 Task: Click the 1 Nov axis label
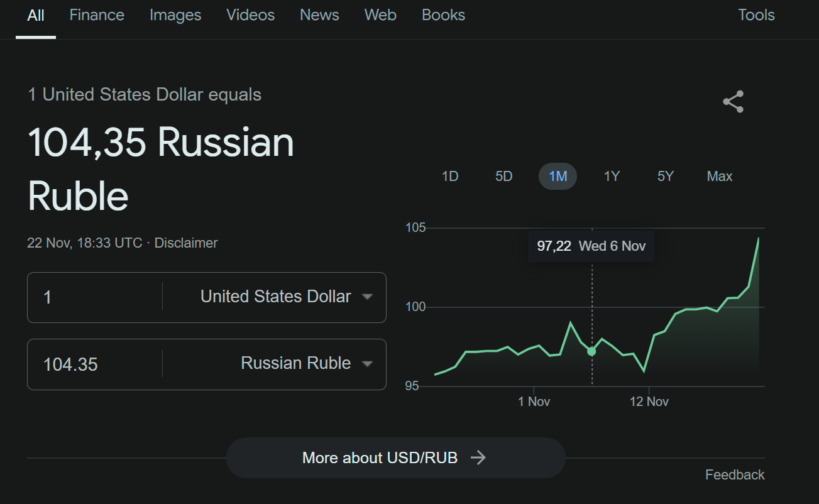(534, 402)
